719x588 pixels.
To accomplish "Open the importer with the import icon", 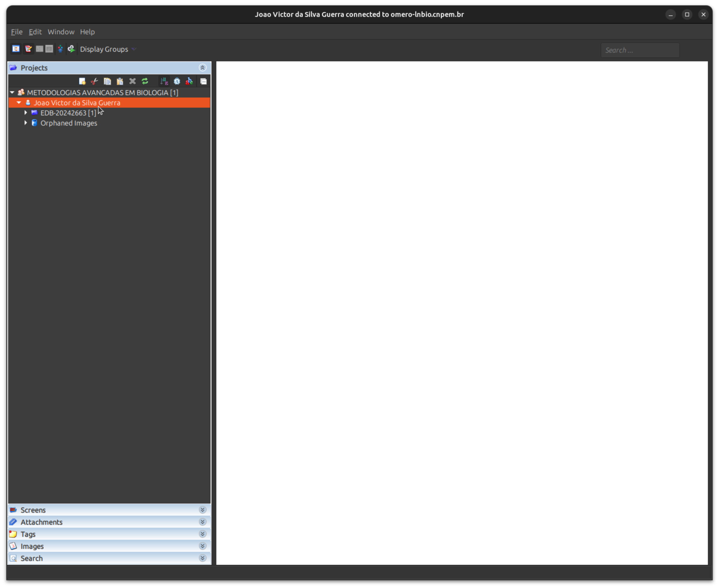I will pos(60,49).
